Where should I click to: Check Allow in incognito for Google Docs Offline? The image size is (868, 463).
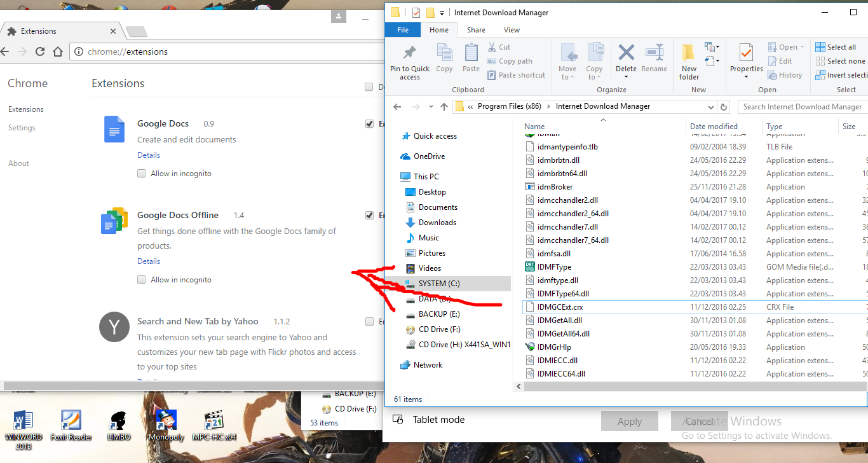(x=142, y=280)
